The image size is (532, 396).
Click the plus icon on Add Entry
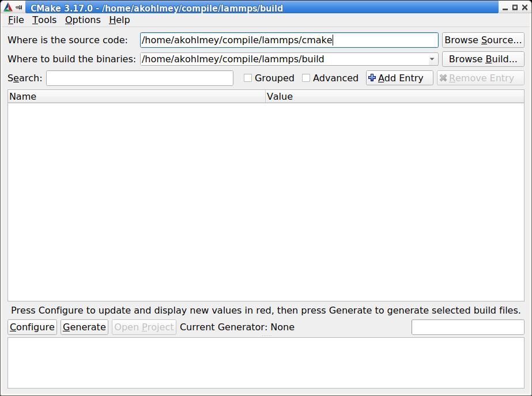tap(372, 78)
